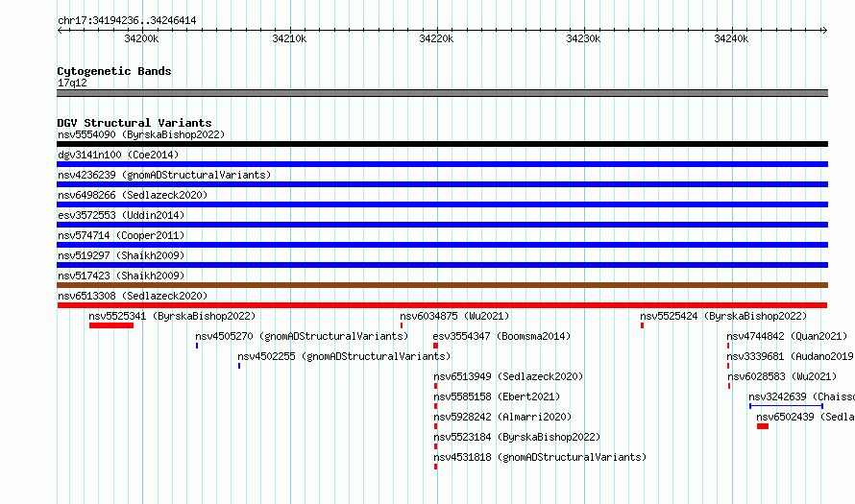The image size is (855, 504).
Task: Click nsv5523184 (ByrskaBishop2022) label
Action: click(x=517, y=437)
